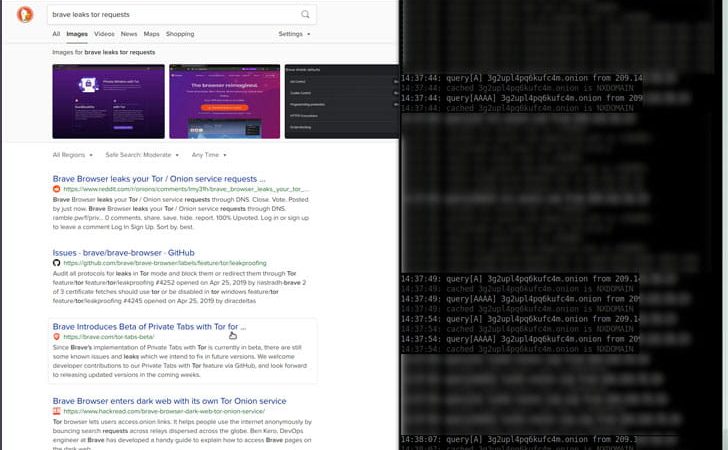The width and height of the screenshot is (728, 450).
Task: Open 'Brave Introduces Beta of Private Tabs with Tor' result
Action: point(149,326)
